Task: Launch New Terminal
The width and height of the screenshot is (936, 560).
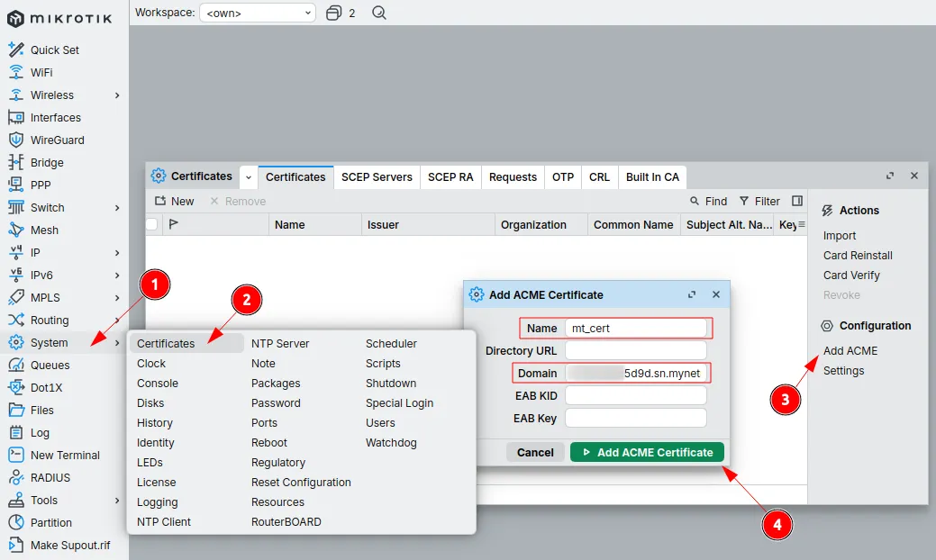Action: [65, 455]
